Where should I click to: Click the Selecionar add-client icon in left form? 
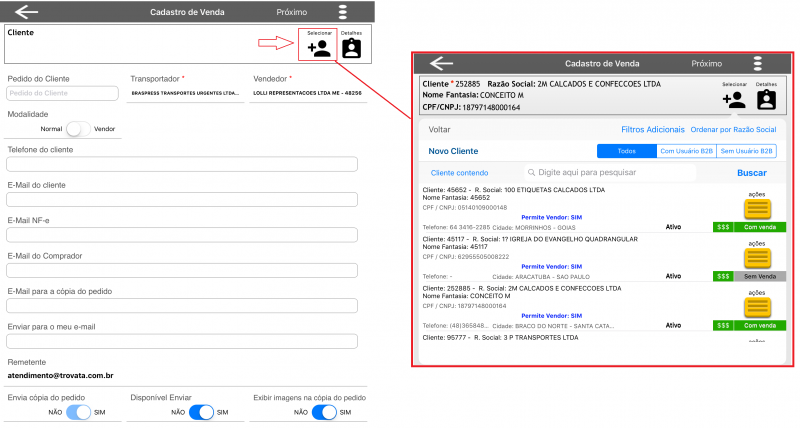319,47
